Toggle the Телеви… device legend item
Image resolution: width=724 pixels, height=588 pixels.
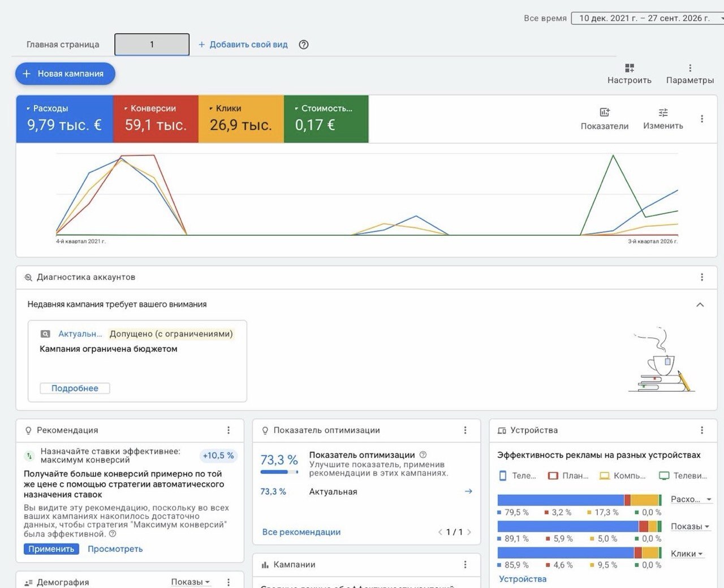[x=683, y=476]
